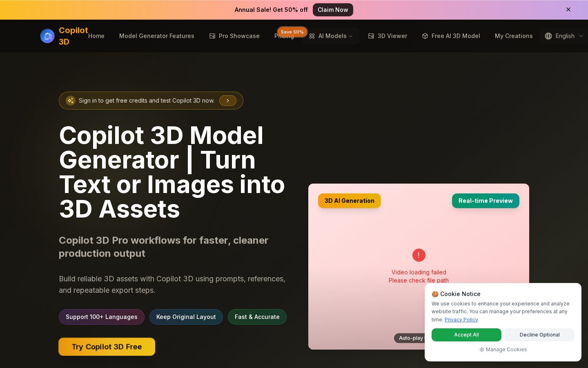Click the Pro Showcase icon

pyautogui.click(x=212, y=36)
